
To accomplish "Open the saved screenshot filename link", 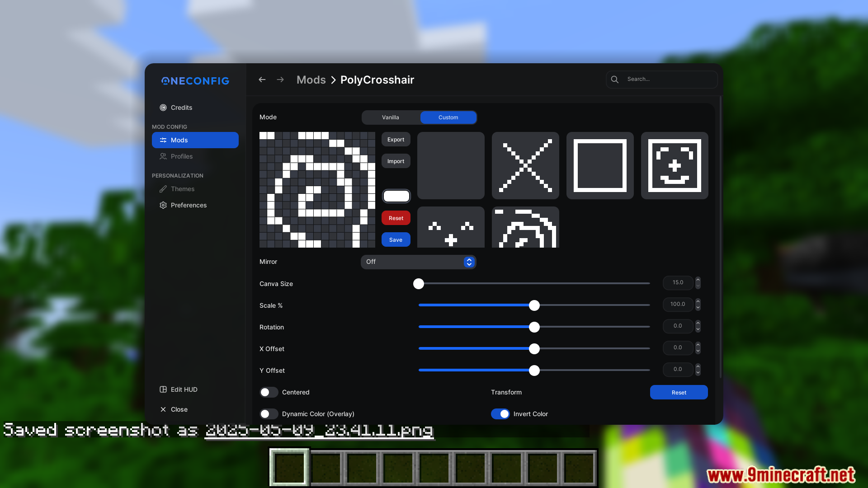I will click(x=319, y=430).
